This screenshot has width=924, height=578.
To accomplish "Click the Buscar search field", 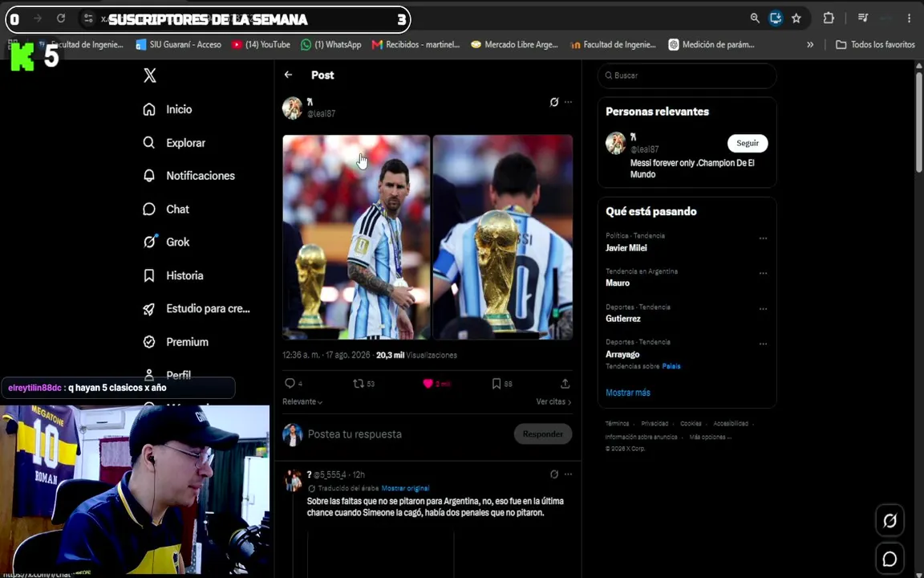I will pos(687,75).
